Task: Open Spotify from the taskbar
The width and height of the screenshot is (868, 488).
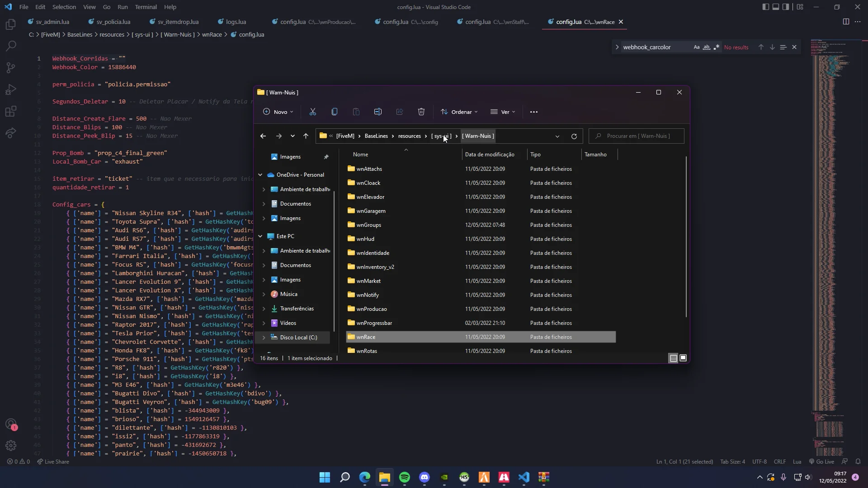Action: click(x=404, y=477)
